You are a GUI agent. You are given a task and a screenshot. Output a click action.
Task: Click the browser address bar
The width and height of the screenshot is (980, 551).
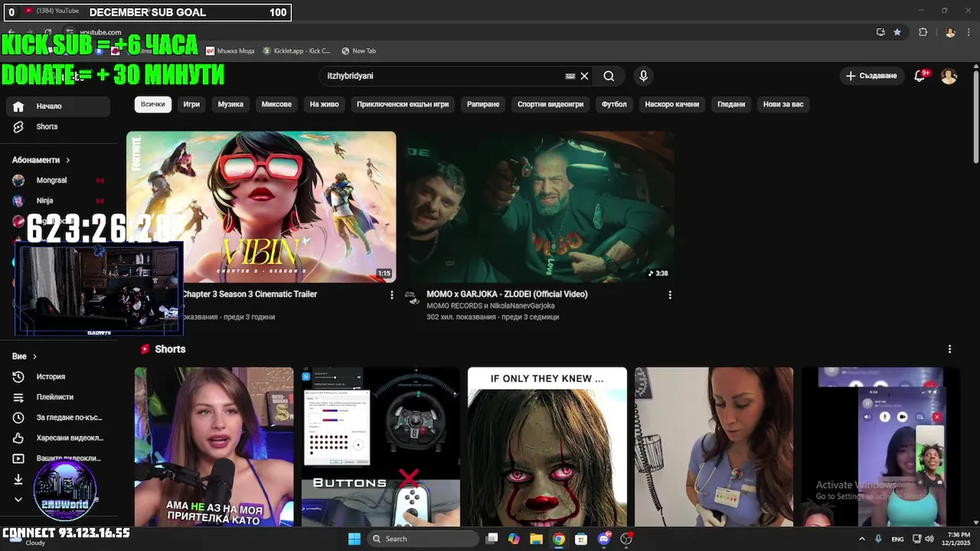point(459,32)
